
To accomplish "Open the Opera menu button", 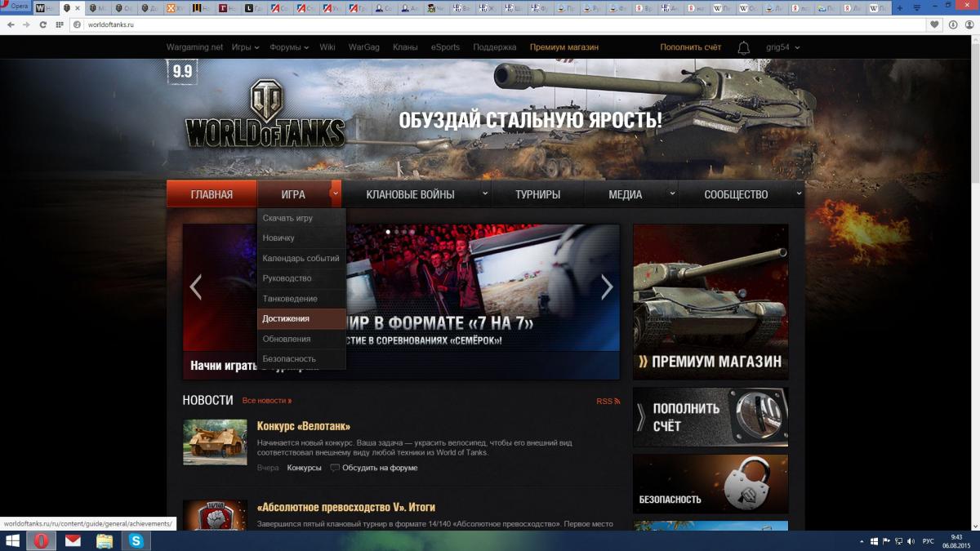I will [16, 7].
